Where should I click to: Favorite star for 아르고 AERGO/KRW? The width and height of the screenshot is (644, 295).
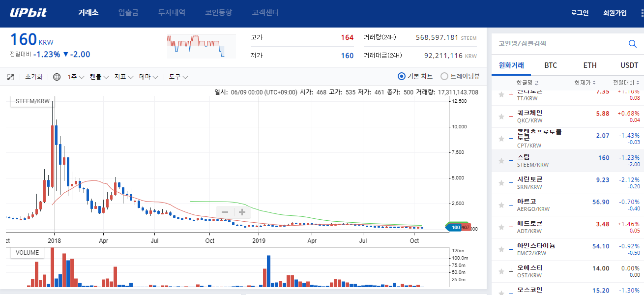[x=501, y=205]
